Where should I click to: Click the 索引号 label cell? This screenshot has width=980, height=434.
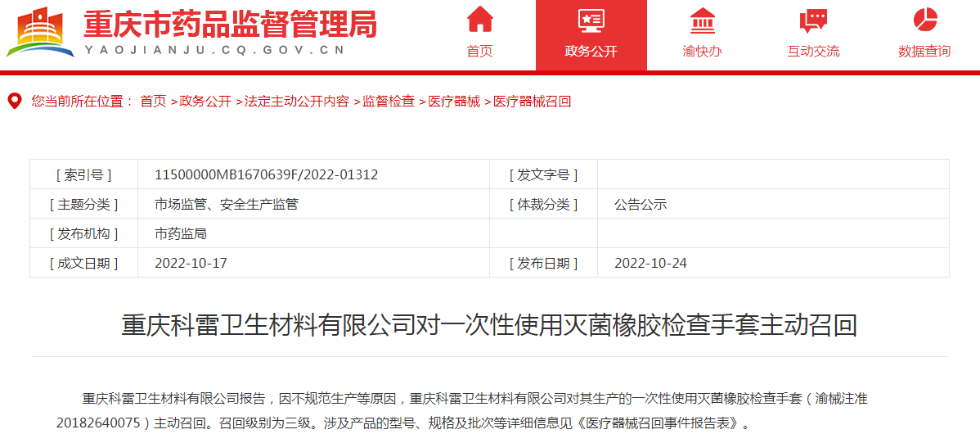point(83,175)
